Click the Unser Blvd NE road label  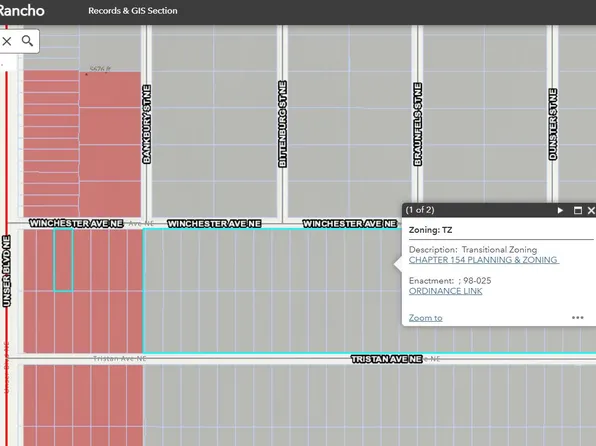point(6,271)
